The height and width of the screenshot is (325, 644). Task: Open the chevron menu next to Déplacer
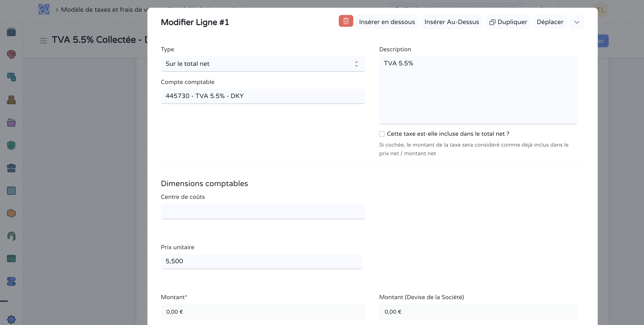point(576,22)
